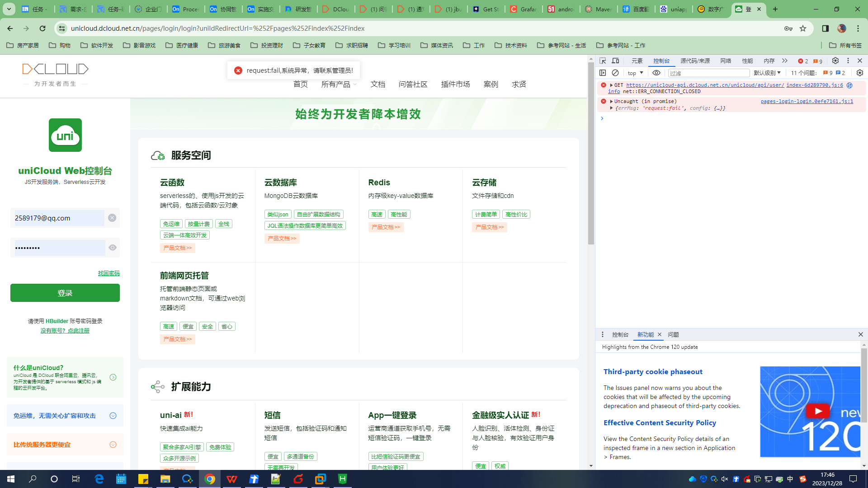Open pages-login-login.0efe7161.js:1 source link
Image resolution: width=868 pixels, height=488 pixels.
click(807, 101)
